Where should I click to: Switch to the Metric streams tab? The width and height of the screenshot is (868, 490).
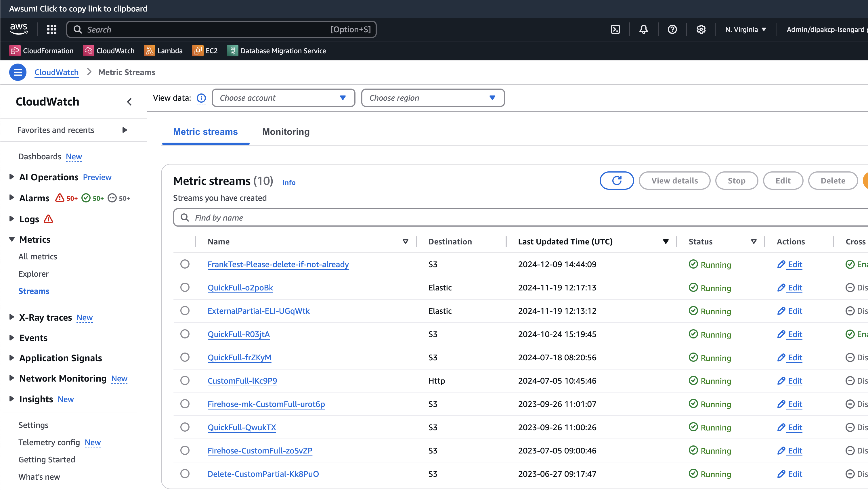coord(205,132)
